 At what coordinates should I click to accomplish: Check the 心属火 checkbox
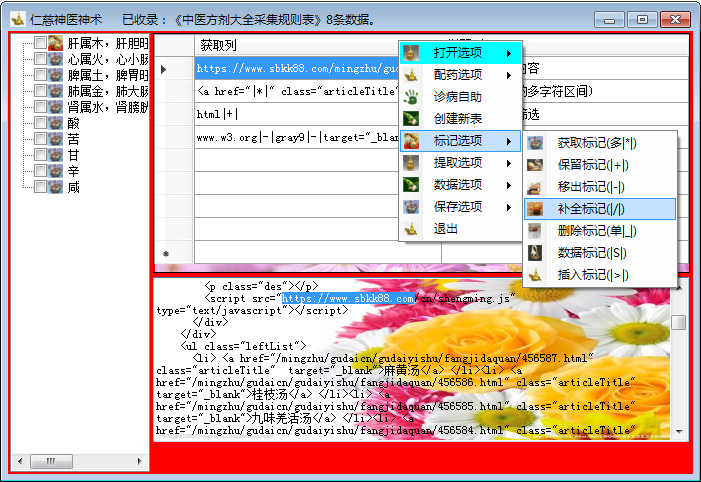point(40,59)
